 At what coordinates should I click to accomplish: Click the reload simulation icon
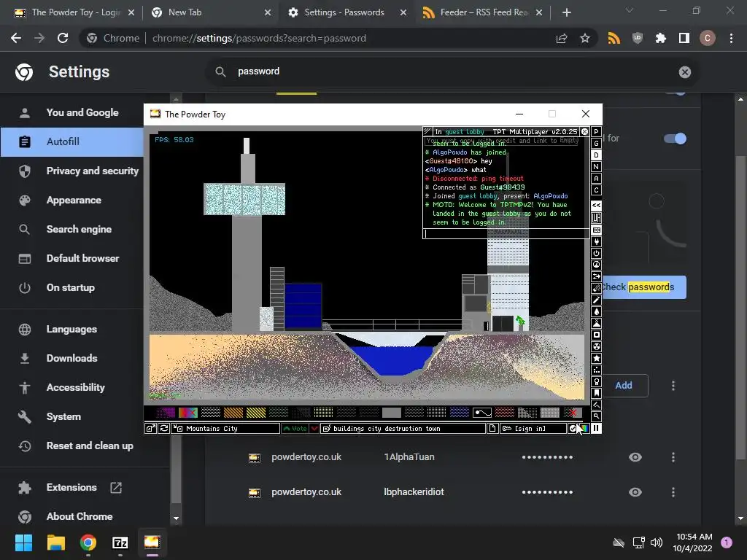click(164, 429)
